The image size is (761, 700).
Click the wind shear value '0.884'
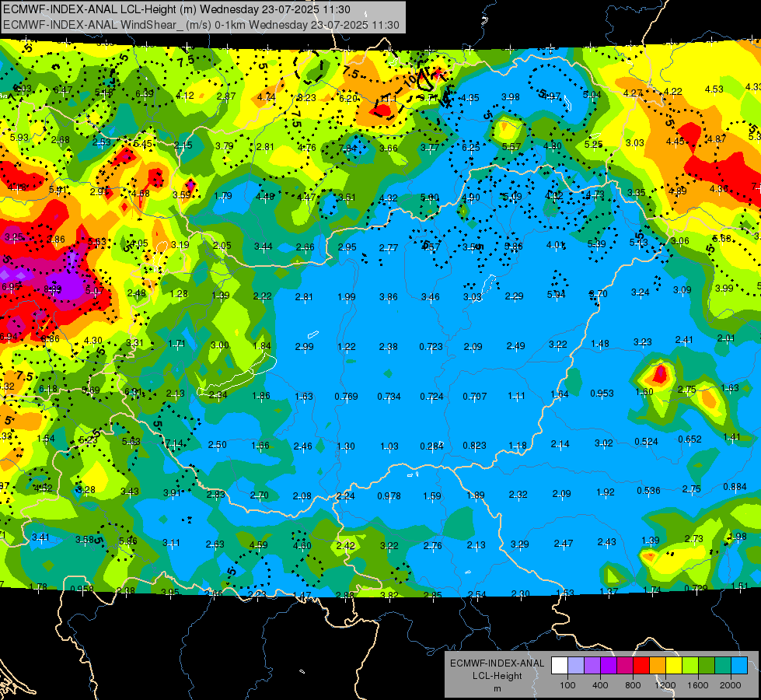point(735,487)
